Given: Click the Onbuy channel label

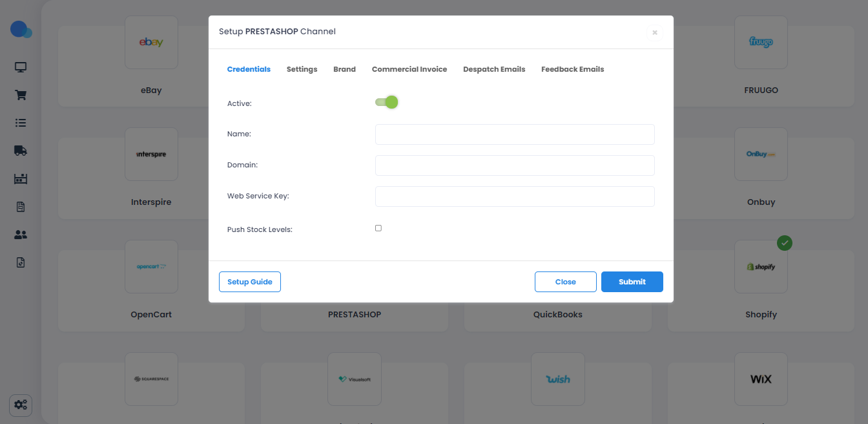Looking at the screenshot, I should (761, 202).
